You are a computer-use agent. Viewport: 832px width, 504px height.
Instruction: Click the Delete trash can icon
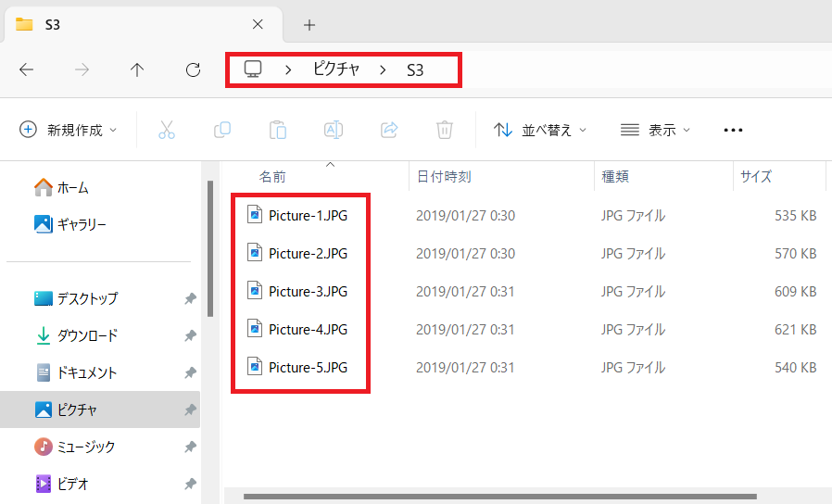[x=445, y=130]
